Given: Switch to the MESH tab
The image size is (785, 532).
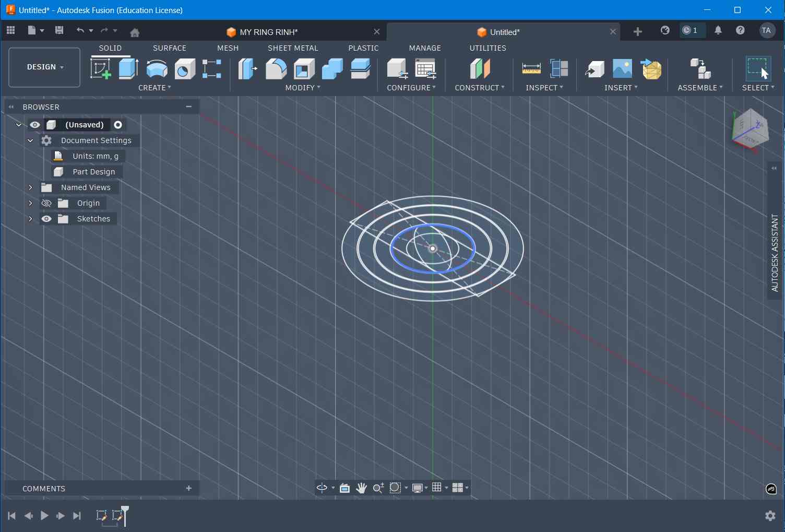Looking at the screenshot, I should tap(228, 48).
